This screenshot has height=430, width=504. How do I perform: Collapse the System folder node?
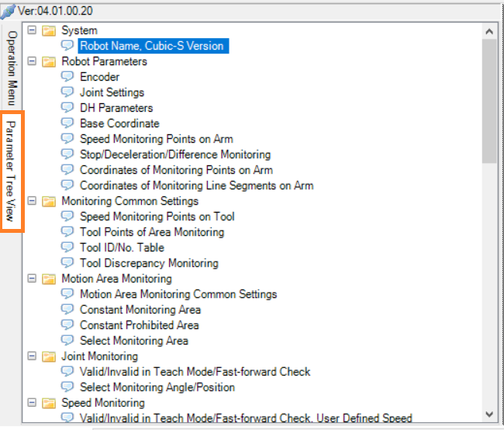(x=32, y=30)
